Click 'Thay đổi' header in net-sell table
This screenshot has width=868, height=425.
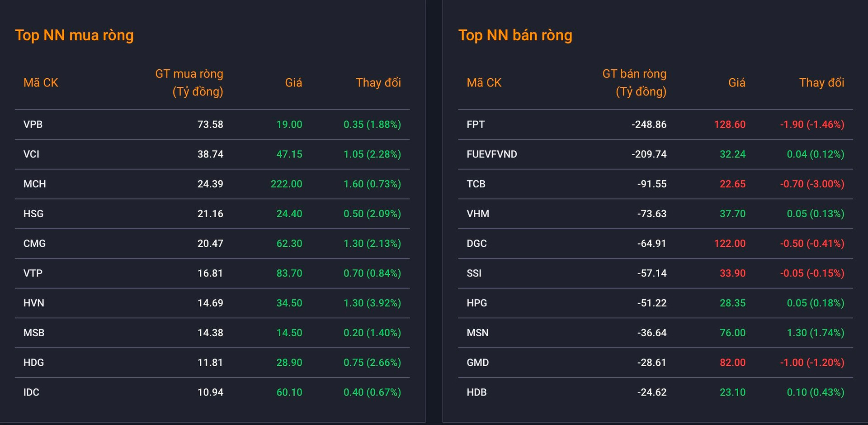822,83
